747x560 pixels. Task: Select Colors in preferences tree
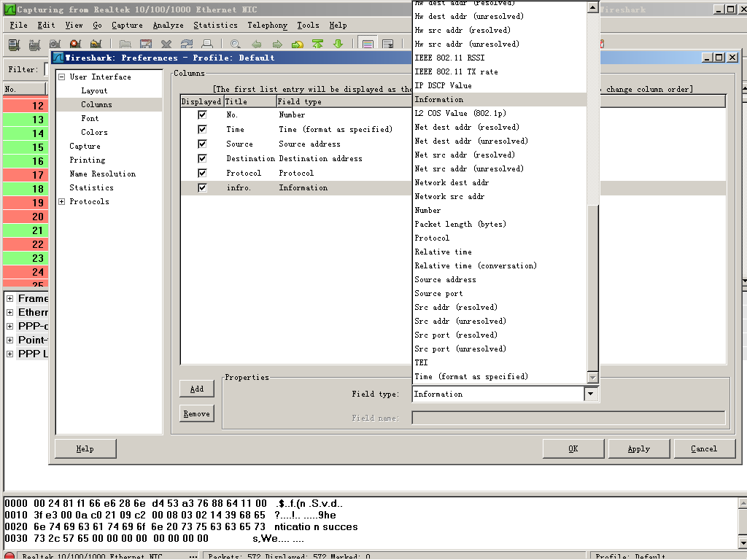(94, 132)
